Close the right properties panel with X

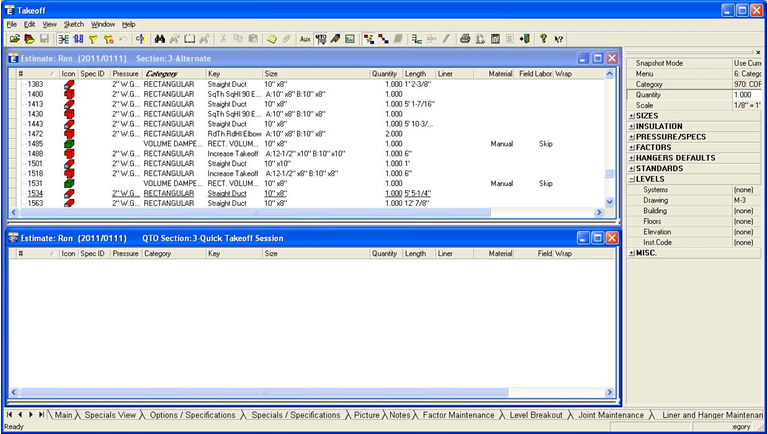(x=758, y=52)
